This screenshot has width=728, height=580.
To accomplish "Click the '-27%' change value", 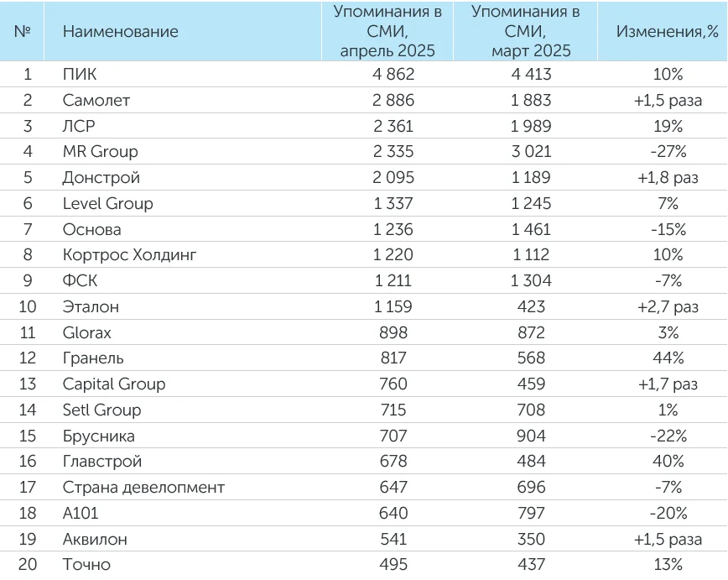I will [x=668, y=152].
